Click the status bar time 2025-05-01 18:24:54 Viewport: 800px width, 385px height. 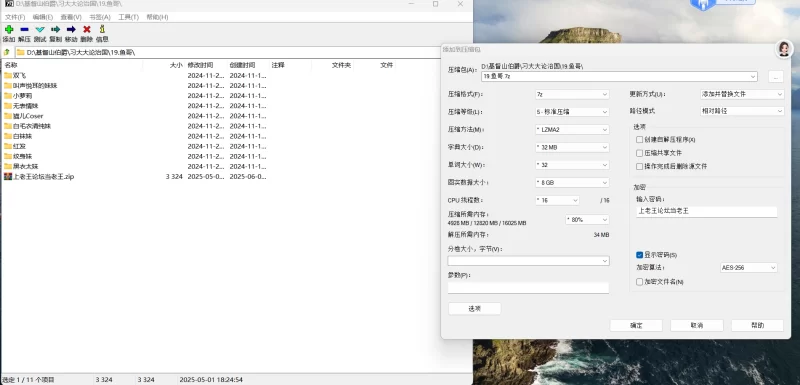point(211,380)
